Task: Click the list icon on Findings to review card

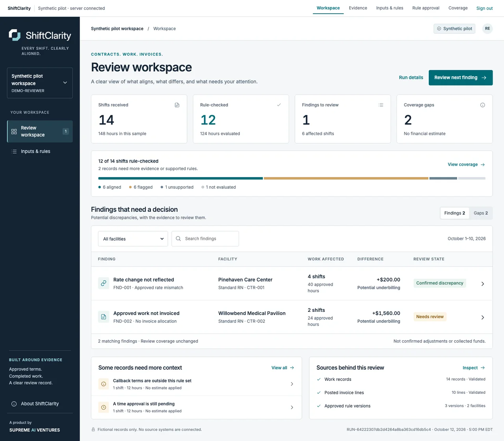Action: pyautogui.click(x=381, y=105)
